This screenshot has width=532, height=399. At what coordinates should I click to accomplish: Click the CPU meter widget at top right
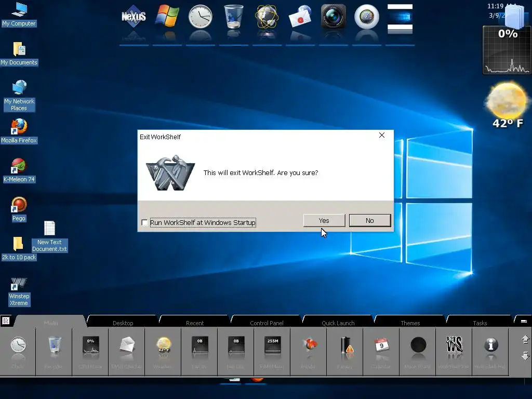coord(507,50)
